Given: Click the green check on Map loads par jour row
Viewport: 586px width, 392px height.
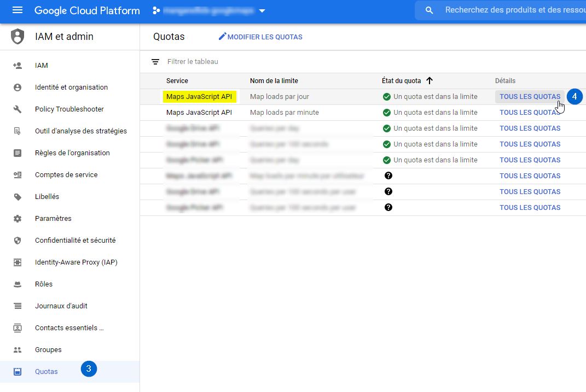Looking at the screenshot, I should tap(387, 97).
